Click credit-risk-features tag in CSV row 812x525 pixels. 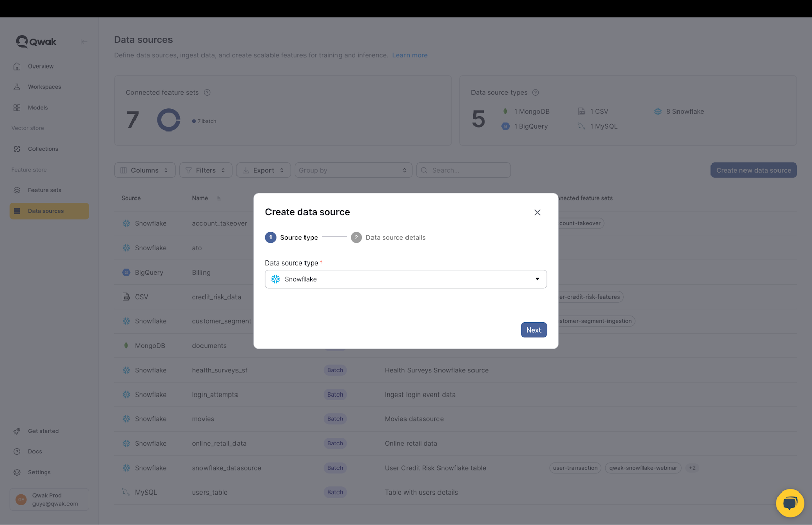click(590, 297)
